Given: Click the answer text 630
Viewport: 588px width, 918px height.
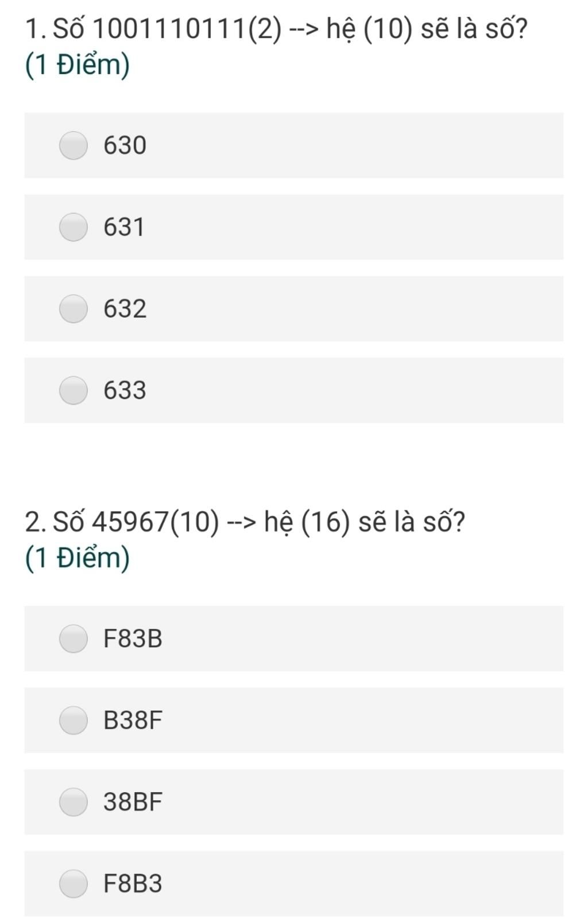Looking at the screenshot, I should point(125,145).
